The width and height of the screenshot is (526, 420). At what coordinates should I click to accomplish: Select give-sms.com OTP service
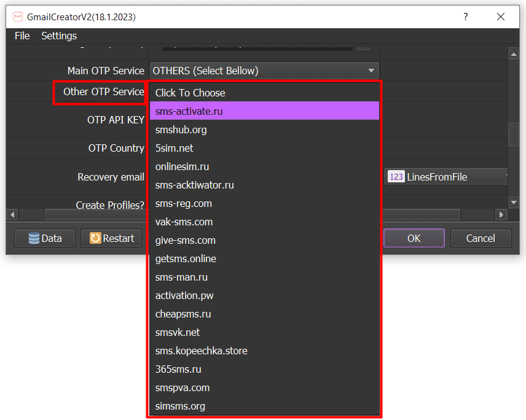click(264, 240)
